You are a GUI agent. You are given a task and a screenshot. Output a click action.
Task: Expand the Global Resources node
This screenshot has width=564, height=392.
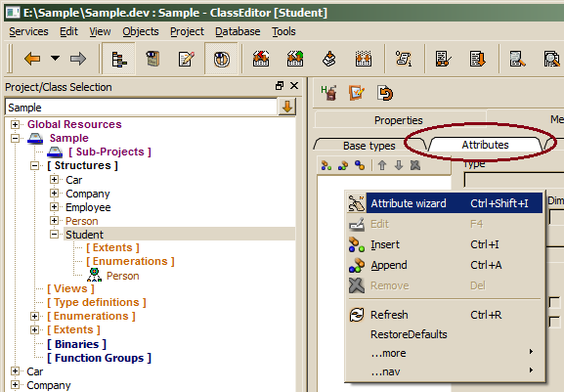[15, 124]
